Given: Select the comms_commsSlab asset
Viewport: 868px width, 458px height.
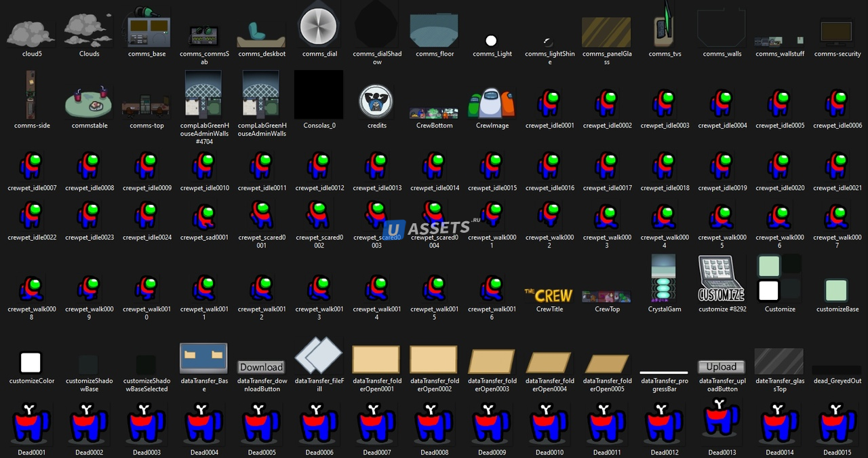Looking at the screenshot, I should tap(203, 35).
